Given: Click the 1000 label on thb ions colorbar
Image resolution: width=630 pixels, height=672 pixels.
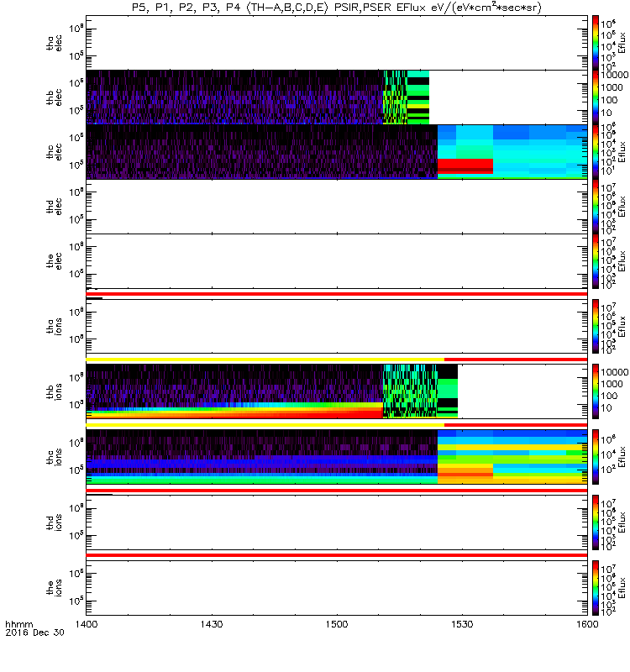Looking at the screenshot, I should click(x=612, y=384).
